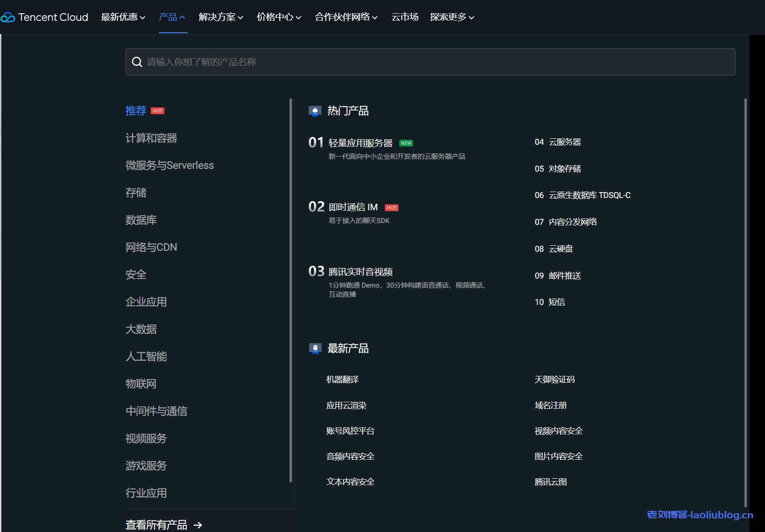Viewport: 765px width, 532px height.
Task: Open 短信 product link
Action: (556, 302)
